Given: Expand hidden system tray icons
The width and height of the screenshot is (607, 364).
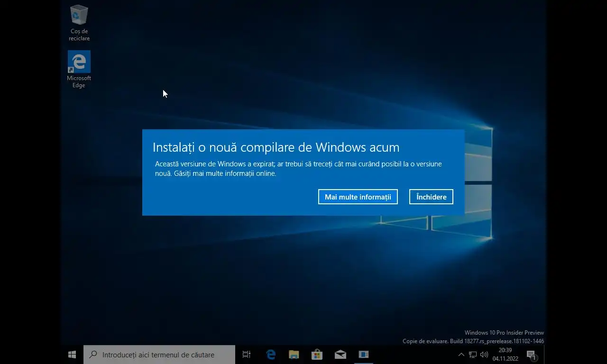Looking at the screenshot, I should pos(461,355).
